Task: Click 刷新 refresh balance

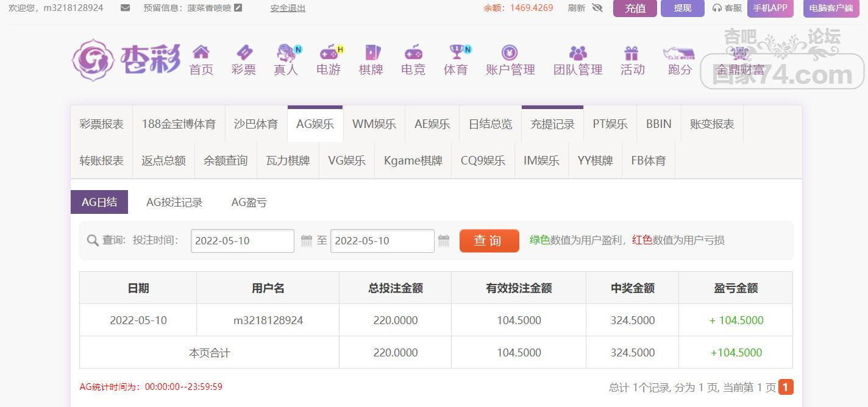Action: point(577,8)
